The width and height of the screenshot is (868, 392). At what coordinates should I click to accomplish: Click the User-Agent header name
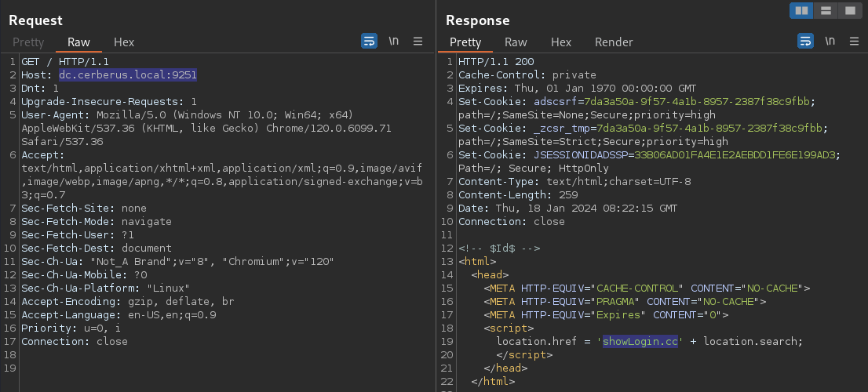(x=57, y=115)
